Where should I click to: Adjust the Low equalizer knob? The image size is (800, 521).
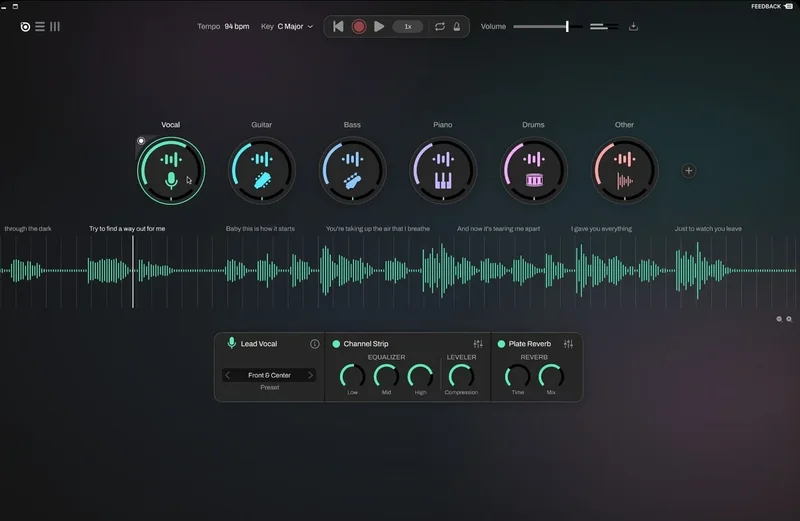[352, 377]
